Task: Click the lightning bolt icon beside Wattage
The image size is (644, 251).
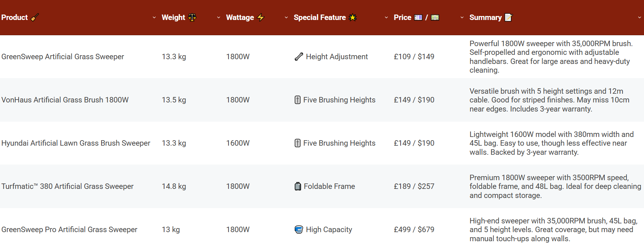Action: tap(261, 17)
